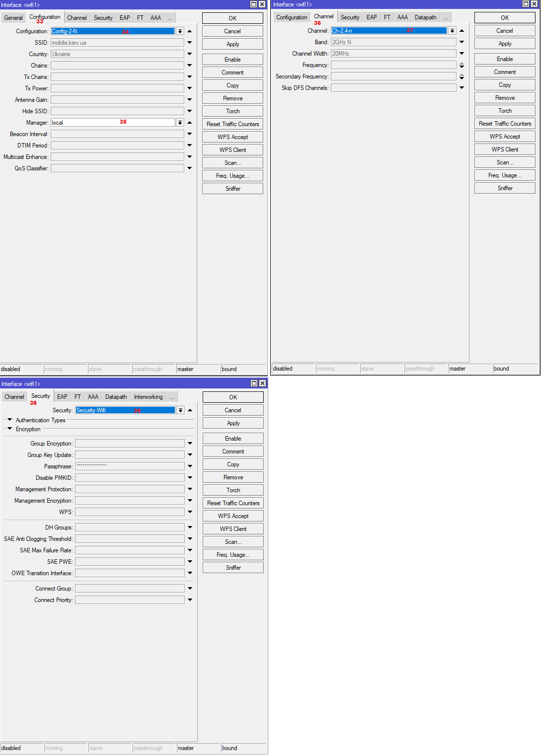This screenshot has width=541, height=756.
Task: Open Freq. Usage in Configuration window
Action: (232, 176)
